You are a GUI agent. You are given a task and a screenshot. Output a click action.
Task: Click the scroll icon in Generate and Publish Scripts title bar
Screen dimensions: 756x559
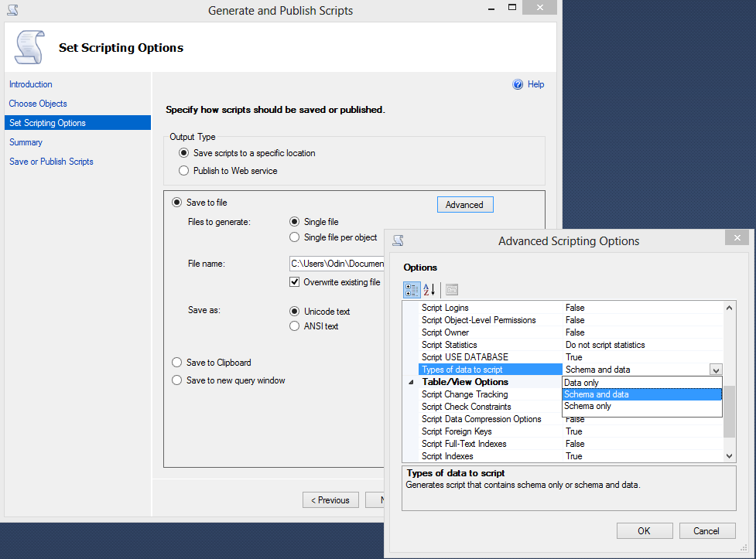(x=11, y=10)
